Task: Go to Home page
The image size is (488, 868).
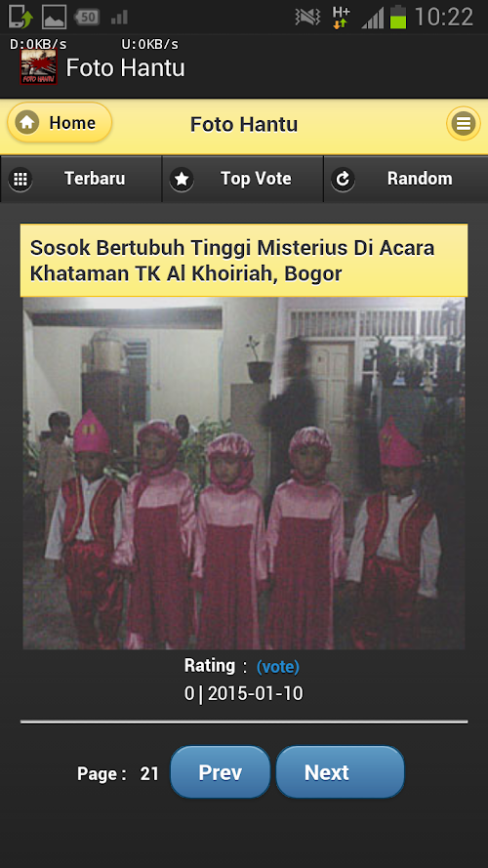Action: pyautogui.click(x=60, y=122)
